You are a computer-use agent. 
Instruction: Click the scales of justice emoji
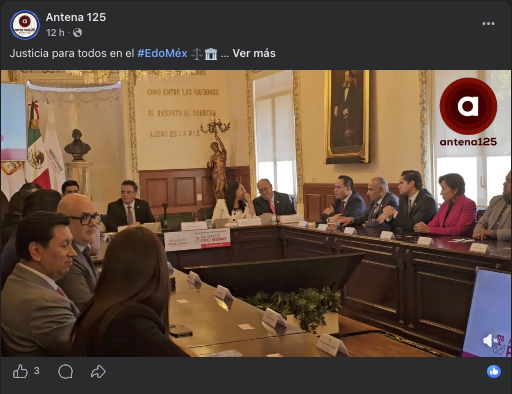coord(197,54)
